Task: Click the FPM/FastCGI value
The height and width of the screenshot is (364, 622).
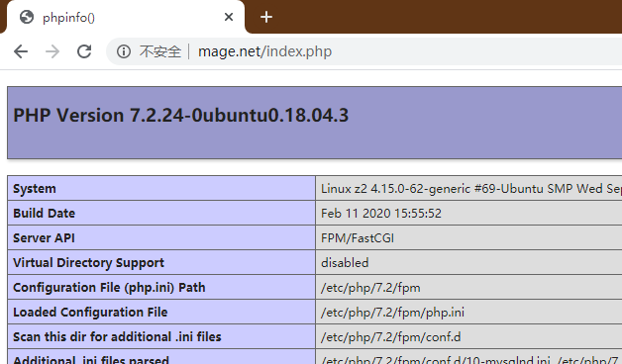Action: tap(358, 238)
